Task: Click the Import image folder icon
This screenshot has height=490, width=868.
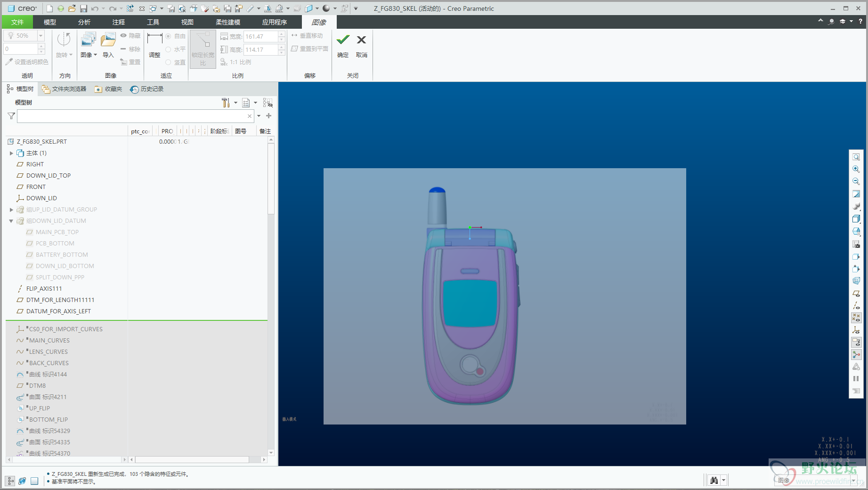Action: (x=108, y=40)
